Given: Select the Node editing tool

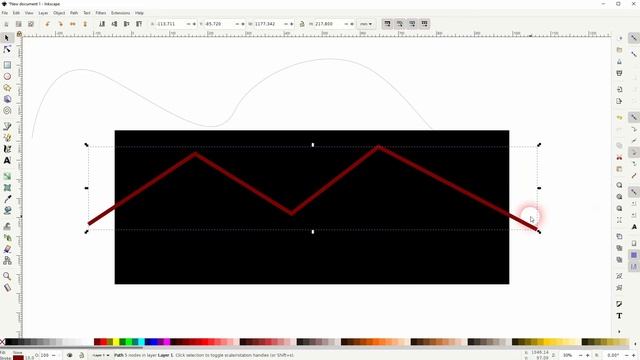Looking at the screenshot, I should pyautogui.click(x=7, y=49).
